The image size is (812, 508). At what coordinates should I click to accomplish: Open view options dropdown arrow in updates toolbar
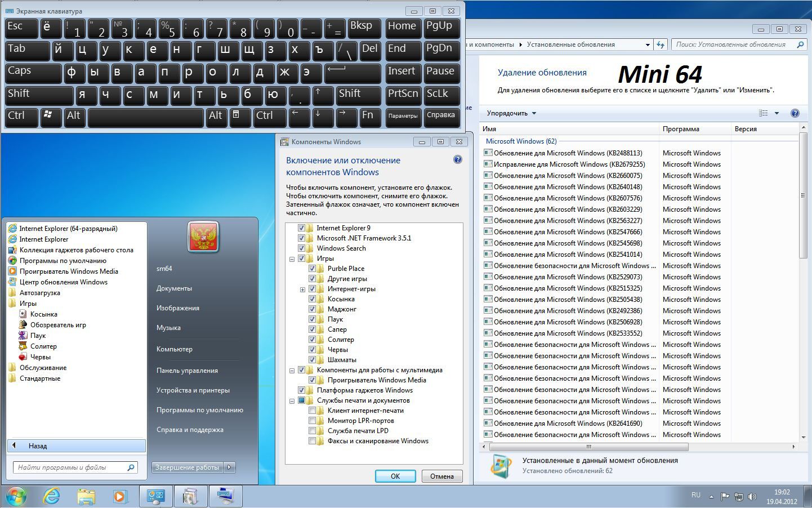pyautogui.click(x=777, y=113)
